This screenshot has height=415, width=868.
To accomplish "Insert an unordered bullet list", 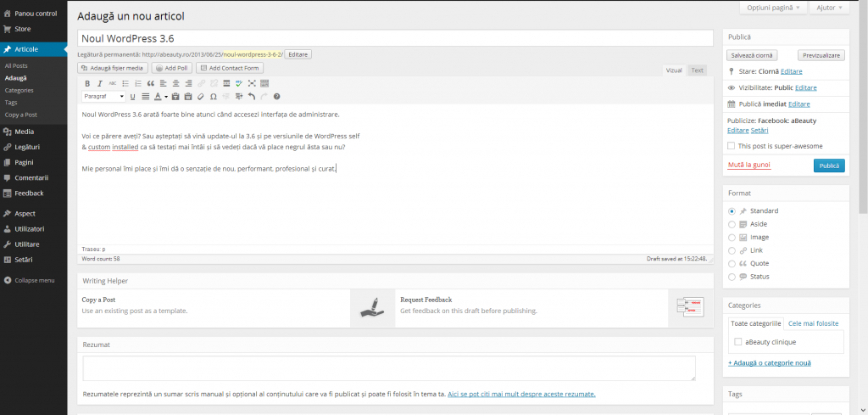I will [125, 84].
